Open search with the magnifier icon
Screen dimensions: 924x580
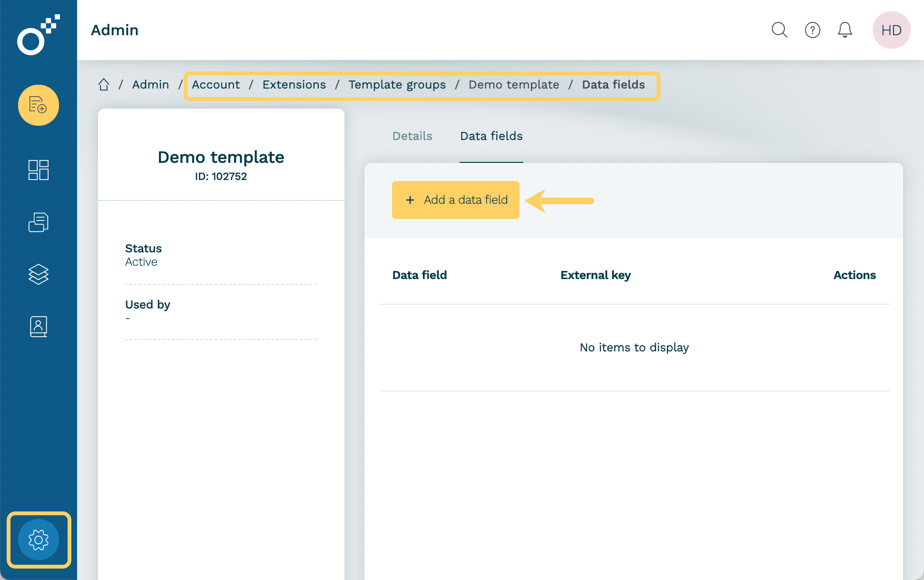pyautogui.click(x=779, y=30)
